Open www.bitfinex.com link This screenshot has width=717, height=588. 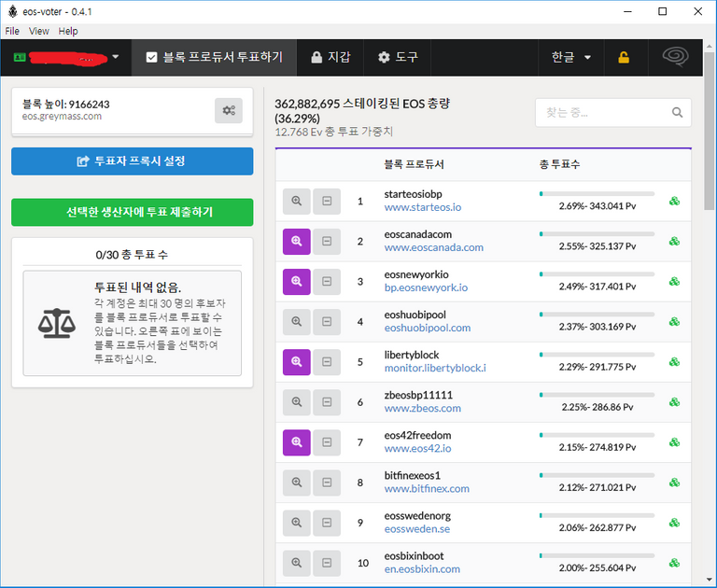[x=427, y=489]
